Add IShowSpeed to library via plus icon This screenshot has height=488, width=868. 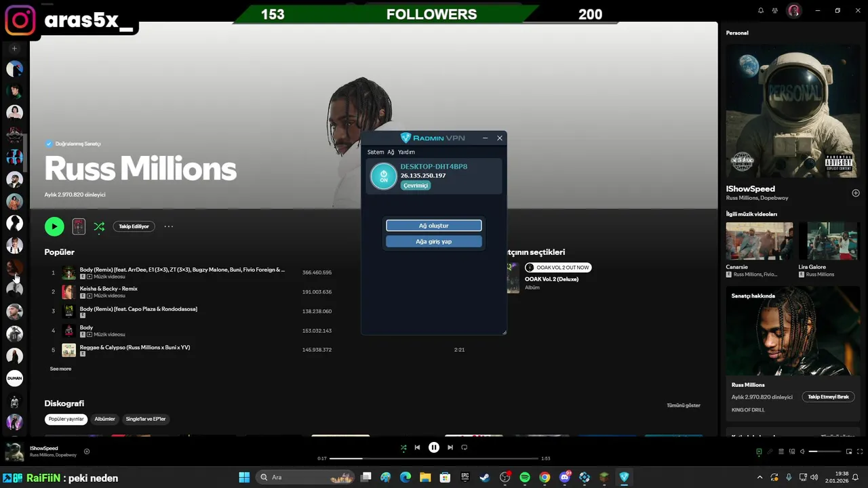pos(855,193)
